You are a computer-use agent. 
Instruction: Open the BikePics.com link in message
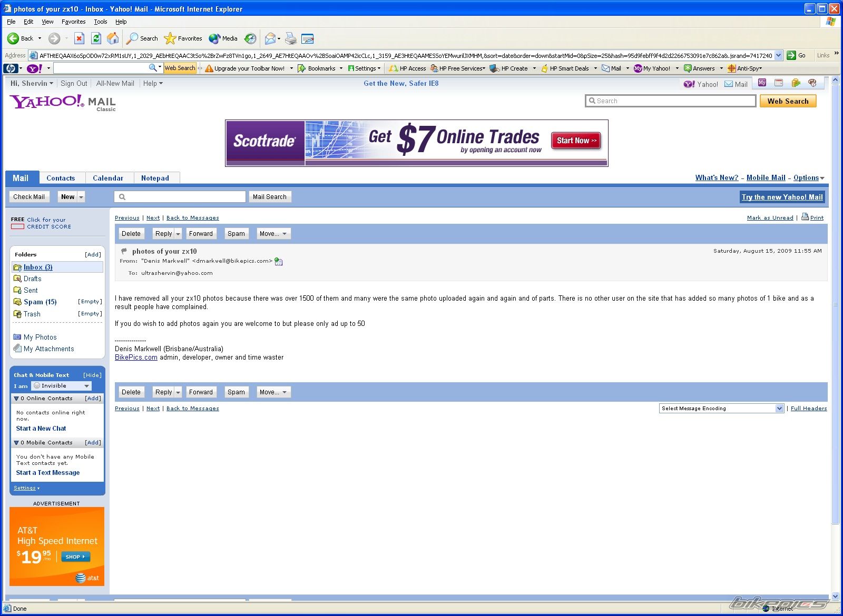136,357
